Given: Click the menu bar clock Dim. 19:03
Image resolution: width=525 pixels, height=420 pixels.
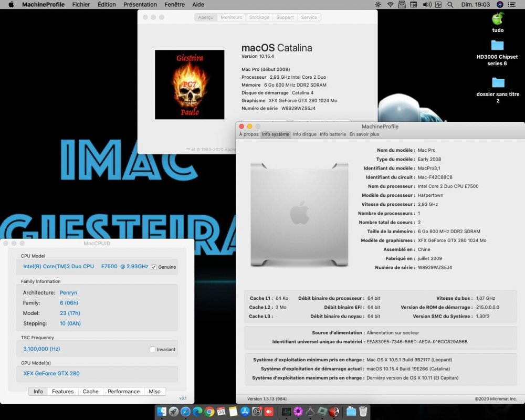Looking at the screenshot, I should [x=476, y=4].
